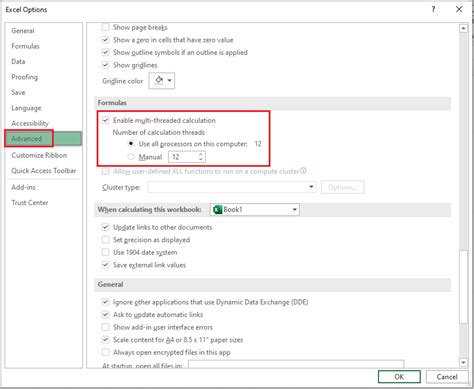This screenshot has height=389, width=474.
Task: Toggle Show page breaks checkbox
Action: point(105,27)
